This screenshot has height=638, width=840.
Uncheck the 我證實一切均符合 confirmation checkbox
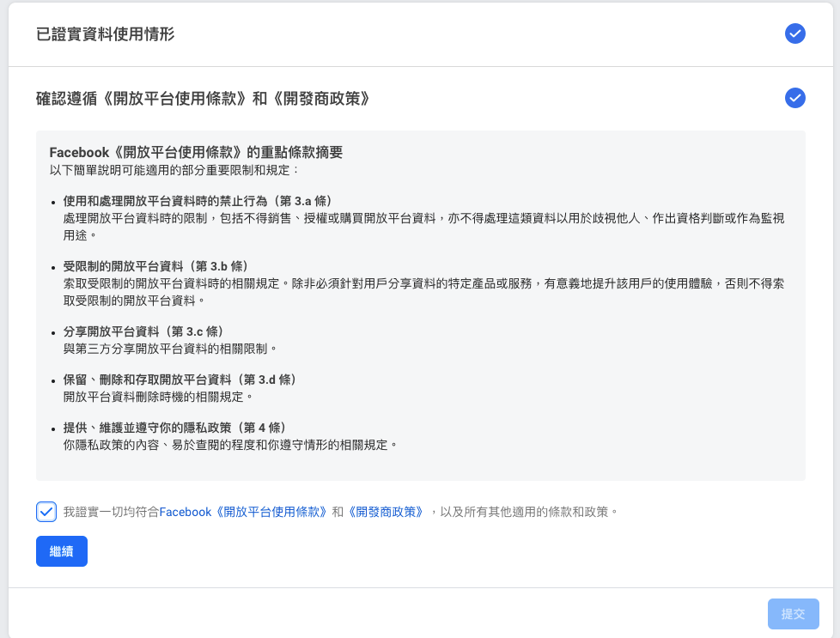[x=46, y=512]
